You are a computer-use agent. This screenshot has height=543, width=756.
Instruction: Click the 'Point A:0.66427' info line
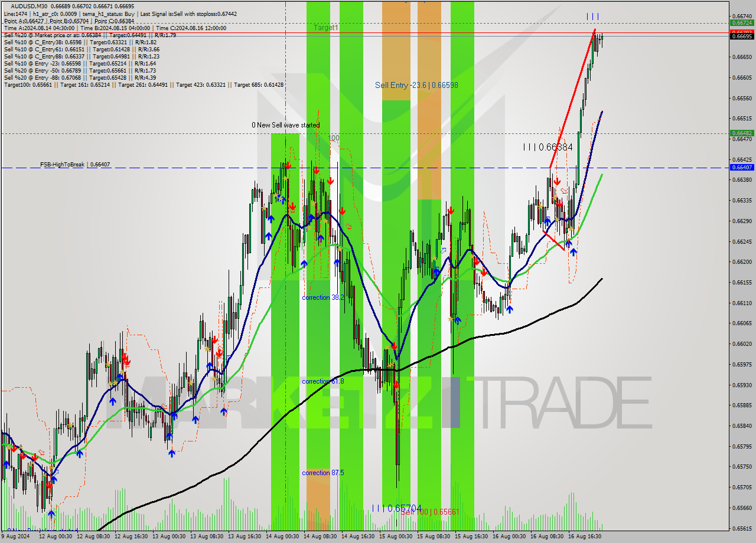pos(68,21)
